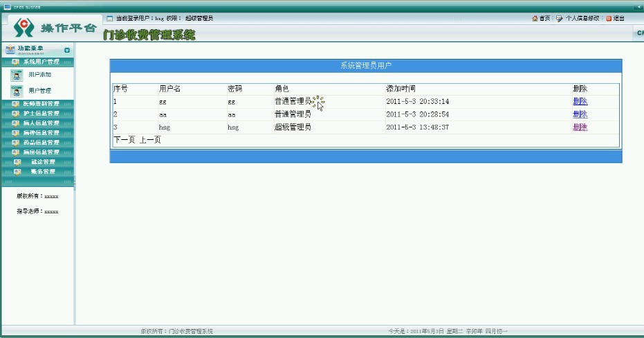This screenshot has height=338, width=644.
Task: Collapse the 功能菜单 panel with its arrow
Action: click(67, 50)
